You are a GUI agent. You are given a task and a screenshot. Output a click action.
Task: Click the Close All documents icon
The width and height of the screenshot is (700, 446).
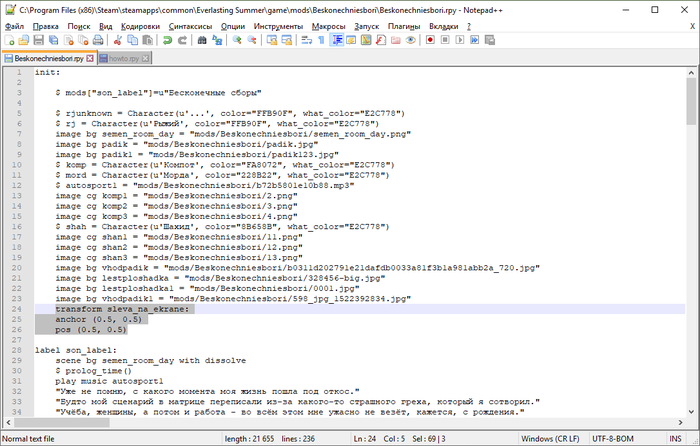point(83,40)
